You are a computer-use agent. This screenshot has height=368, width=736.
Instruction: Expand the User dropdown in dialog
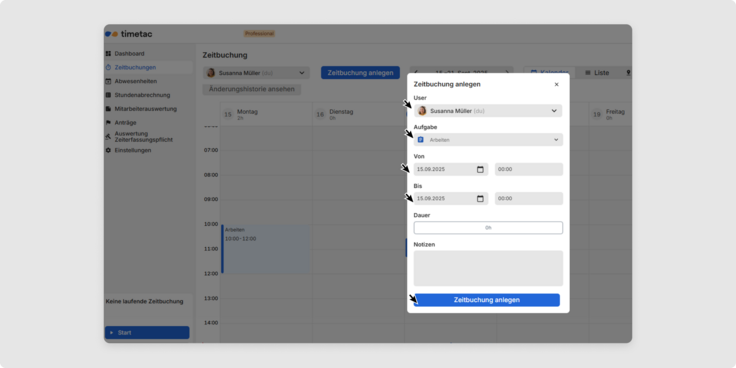click(x=488, y=111)
